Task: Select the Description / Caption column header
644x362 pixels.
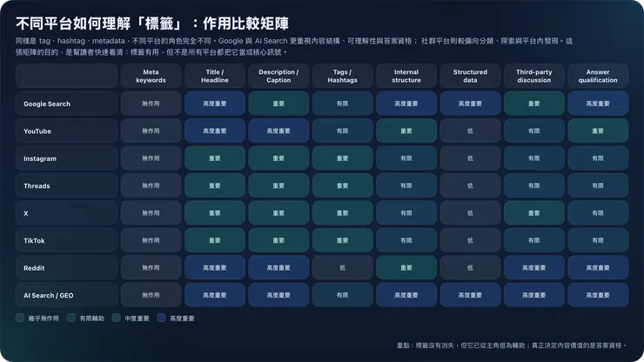Action: click(x=278, y=76)
